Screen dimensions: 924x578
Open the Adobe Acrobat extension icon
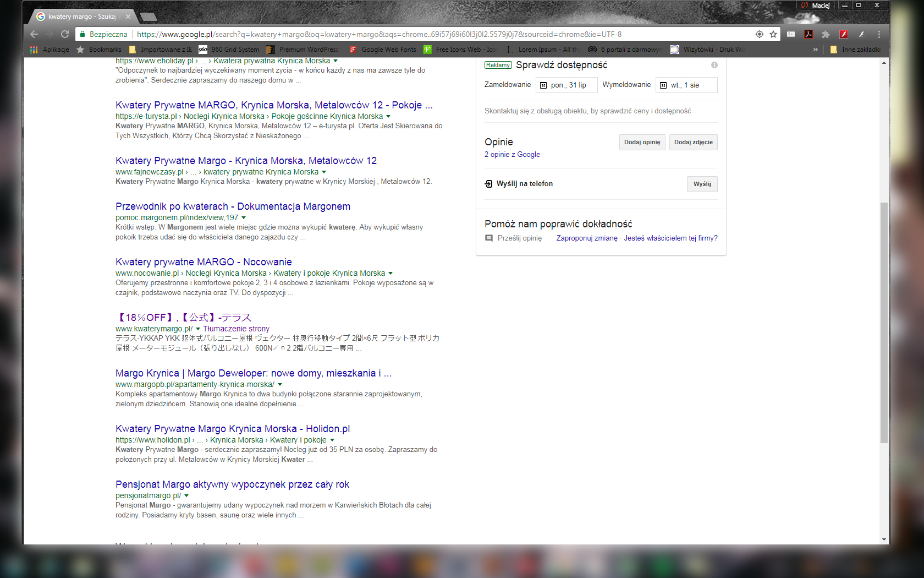click(x=809, y=34)
